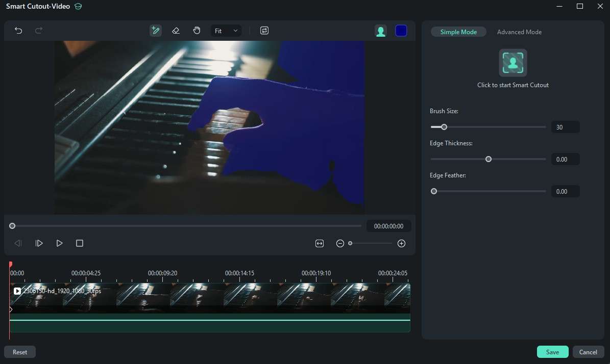The width and height of the screenshot is (610, 364).
Task: Click the Reset button
Action: coord(20,352)
